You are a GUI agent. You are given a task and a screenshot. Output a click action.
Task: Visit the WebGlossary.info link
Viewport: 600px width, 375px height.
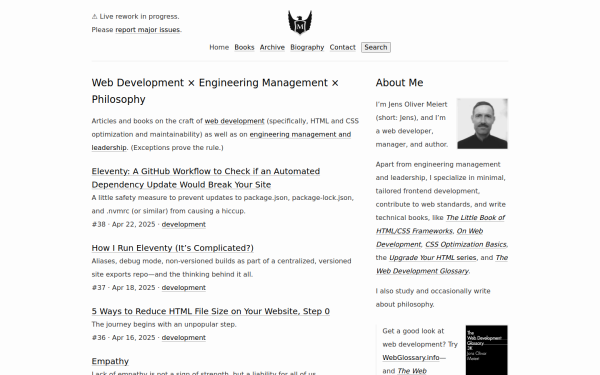point(411,358)
